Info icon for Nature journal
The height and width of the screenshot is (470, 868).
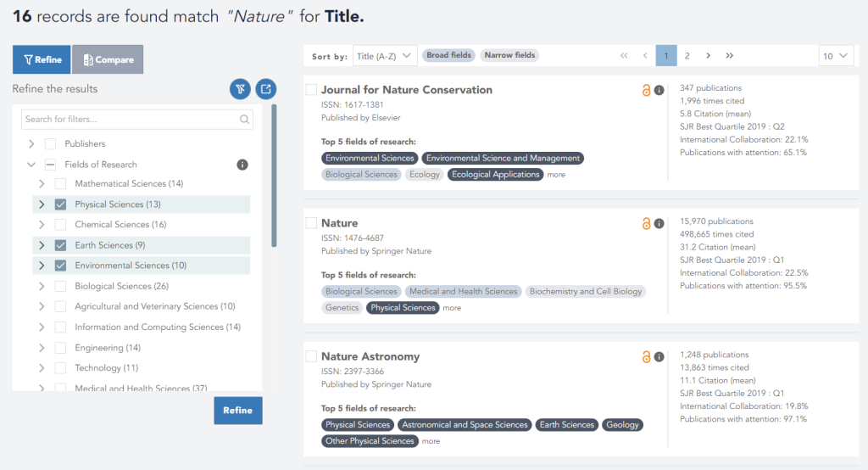(659, 223)
